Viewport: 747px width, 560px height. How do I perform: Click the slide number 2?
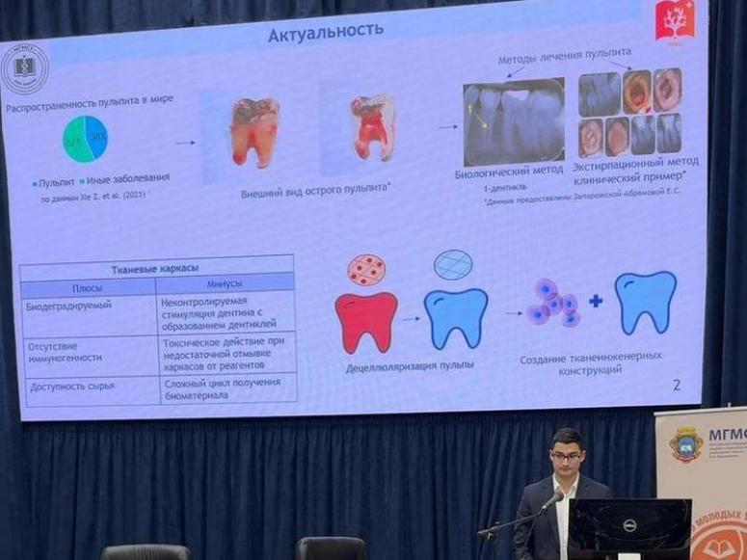676,386
